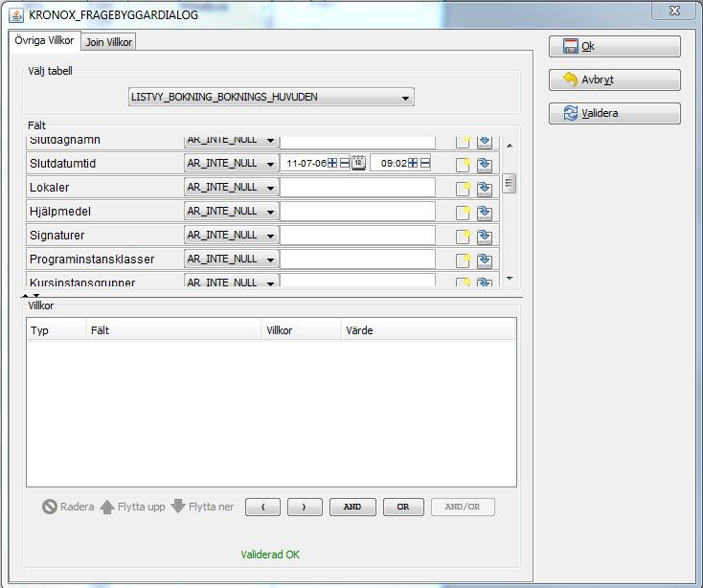Click the AND/OR toggle button
The image size is (703, 588).
point(463,507)
